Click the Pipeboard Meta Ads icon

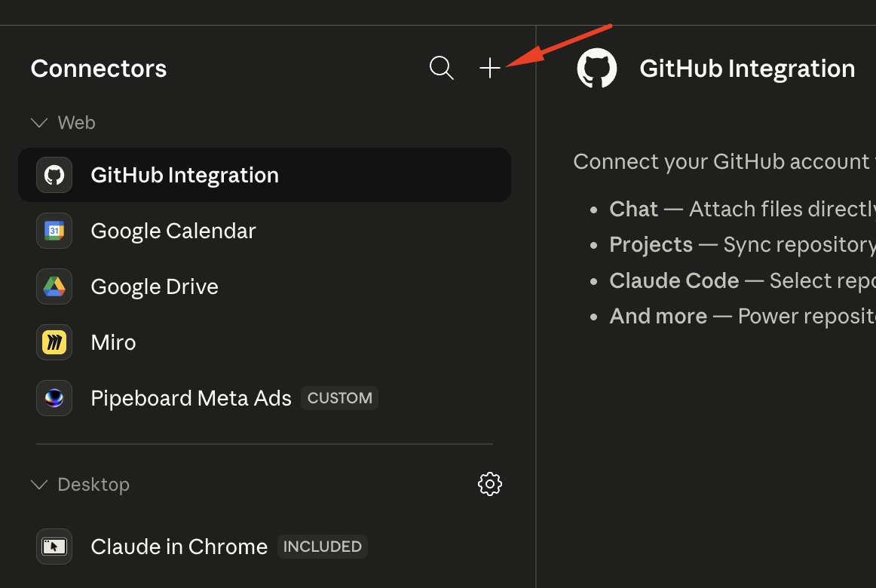click(x=54, y=398)
